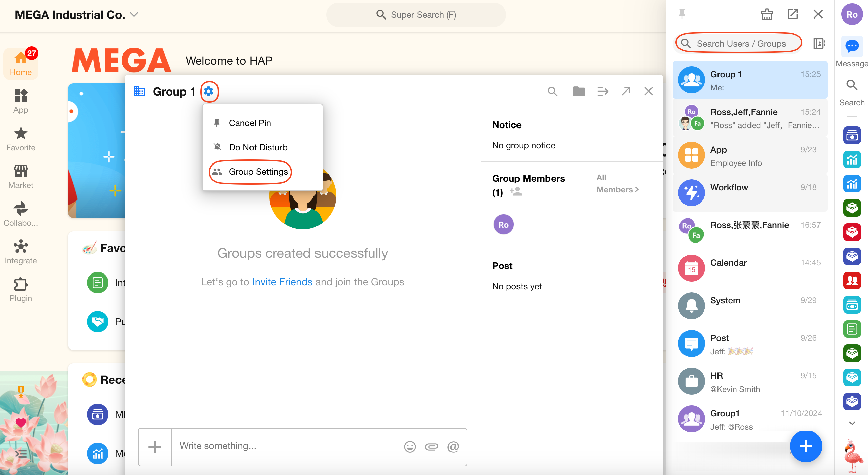Toggle the pin icon in message panel

click(x=682, y=14)
